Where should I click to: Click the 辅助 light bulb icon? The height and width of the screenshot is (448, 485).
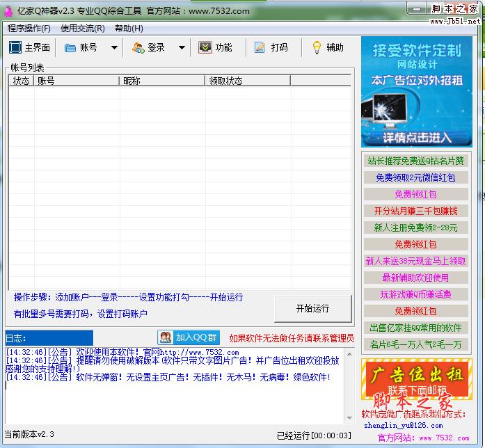pos(317,47)
